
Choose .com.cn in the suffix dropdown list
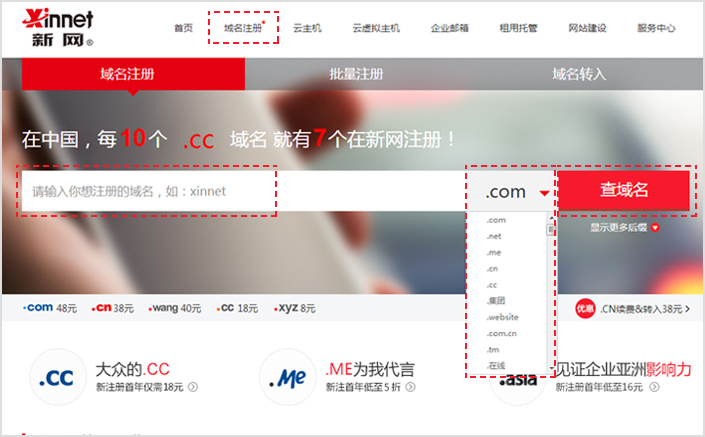point(501,332)
